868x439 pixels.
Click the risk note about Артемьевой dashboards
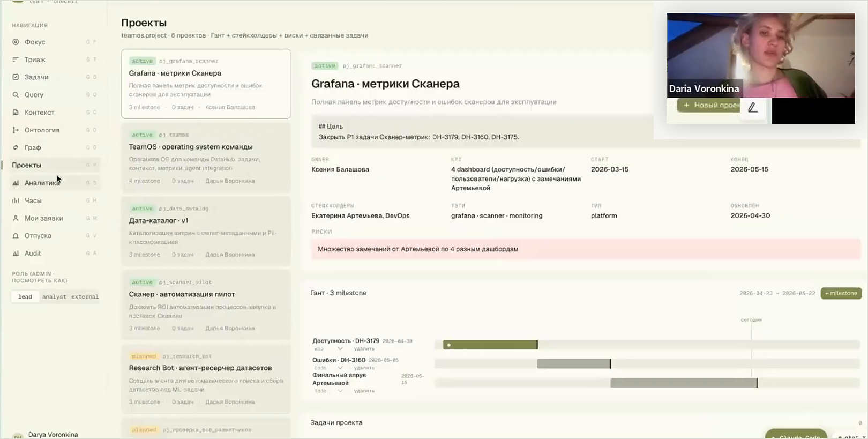click(586, 249)
